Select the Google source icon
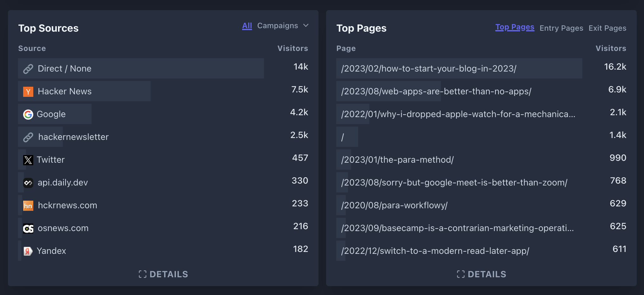Image resolution: width=644 pixels, height=295 pixels. pos(28,114)
